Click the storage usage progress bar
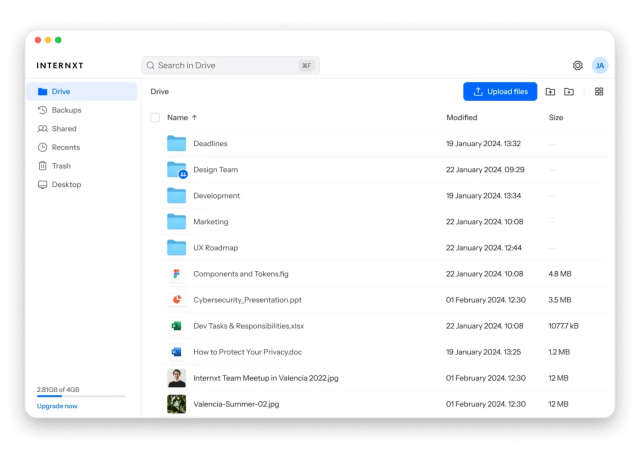Image resolution: width=640 pixels, height=451 pixels. point(81,396)
